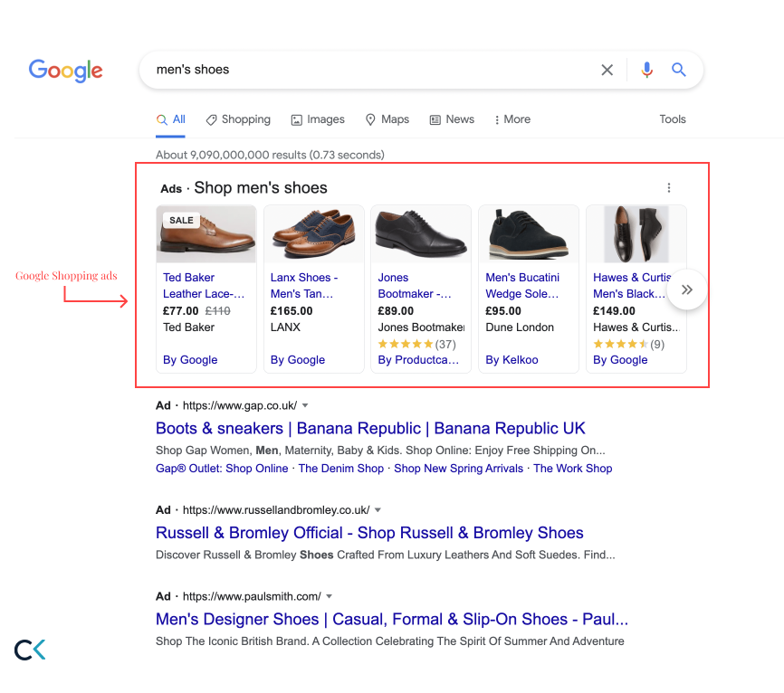Click the Tools button
This screenshot has height=693, width=784.
(x=673, y=119)
